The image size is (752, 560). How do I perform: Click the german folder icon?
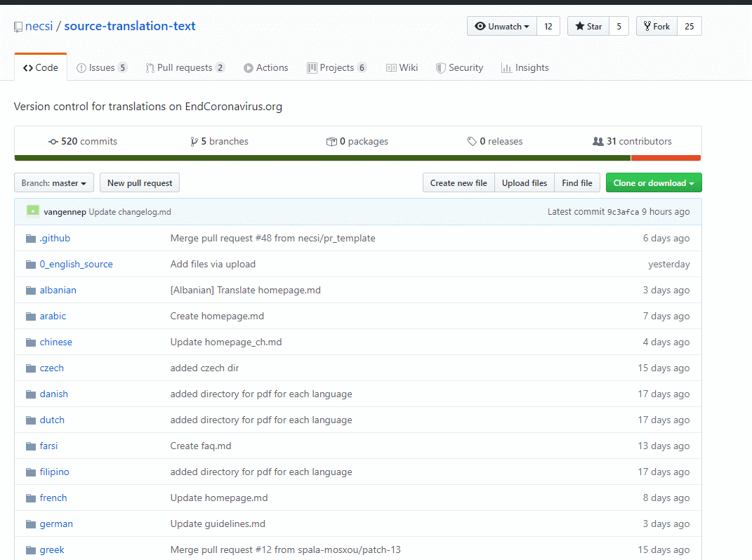[31, 524]
